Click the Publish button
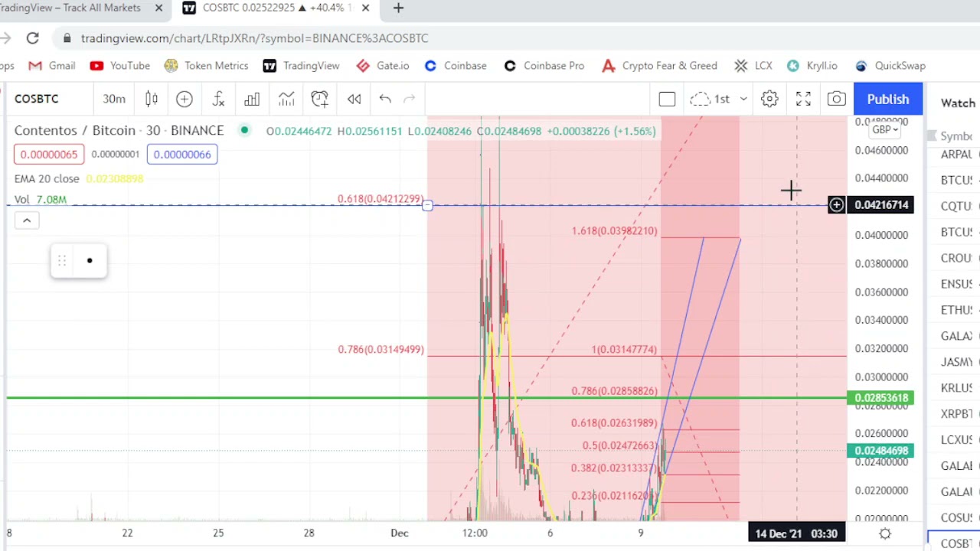Image resolution: width=980 pixels, height=551 pixels. pos(888,99)
